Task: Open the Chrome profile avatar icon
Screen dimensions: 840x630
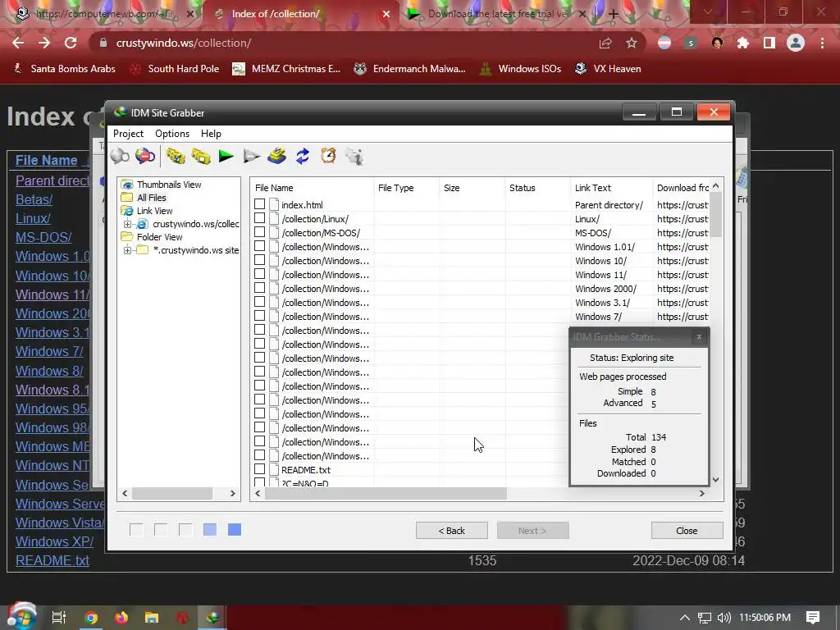Action: [x=796, y=43]
